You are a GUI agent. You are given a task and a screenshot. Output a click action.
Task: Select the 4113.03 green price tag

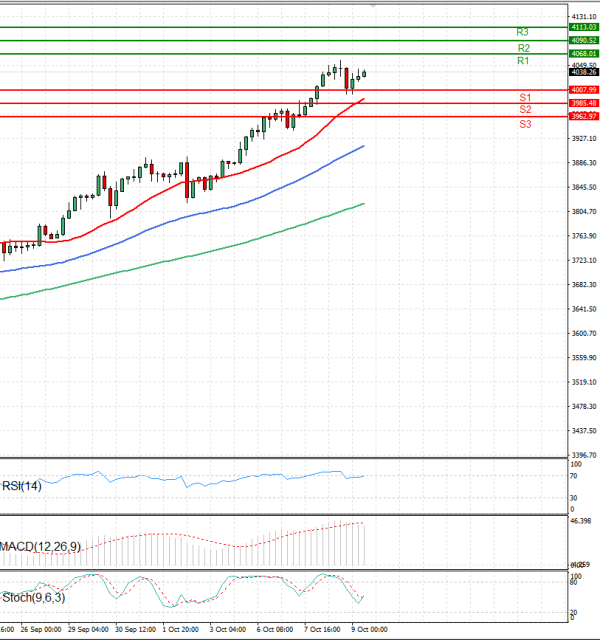(x=583, y=27)
